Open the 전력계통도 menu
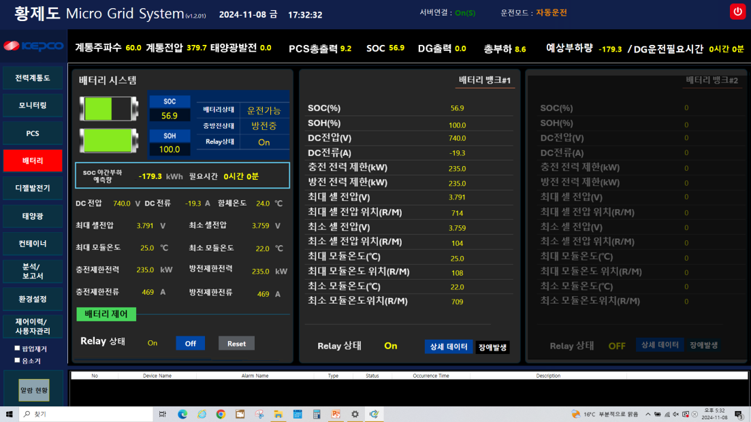Viewport: 751px width, 422px height. point(32,78)
